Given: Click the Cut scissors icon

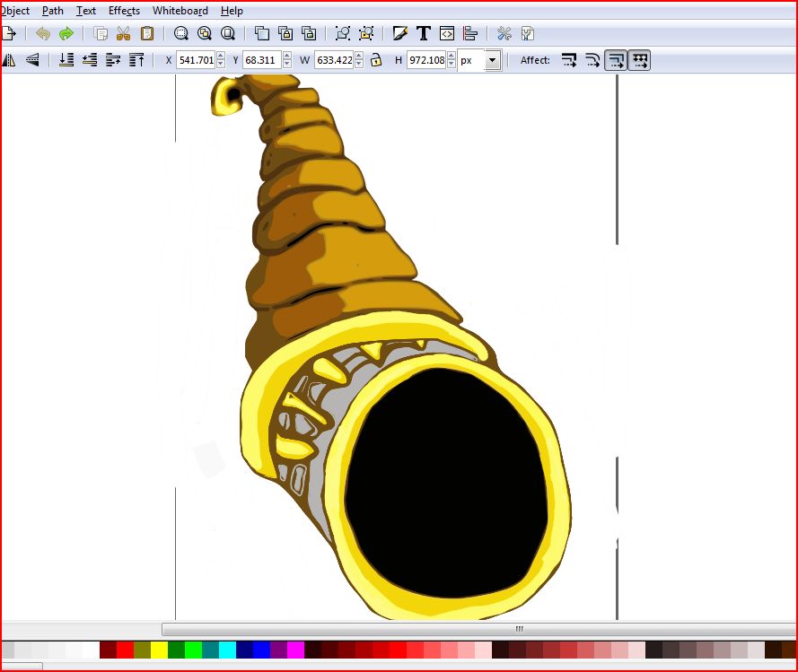Looking at the screenshot, I should [124, 34].
